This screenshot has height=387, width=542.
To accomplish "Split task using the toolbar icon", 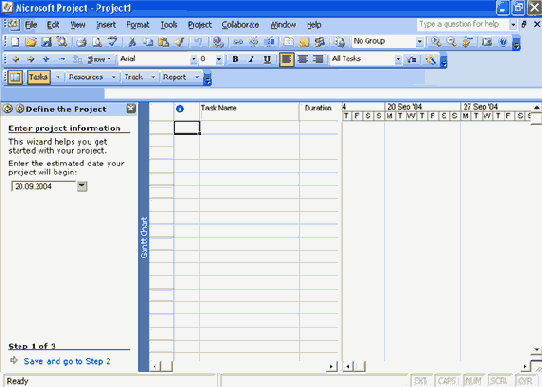I will 269,42.
